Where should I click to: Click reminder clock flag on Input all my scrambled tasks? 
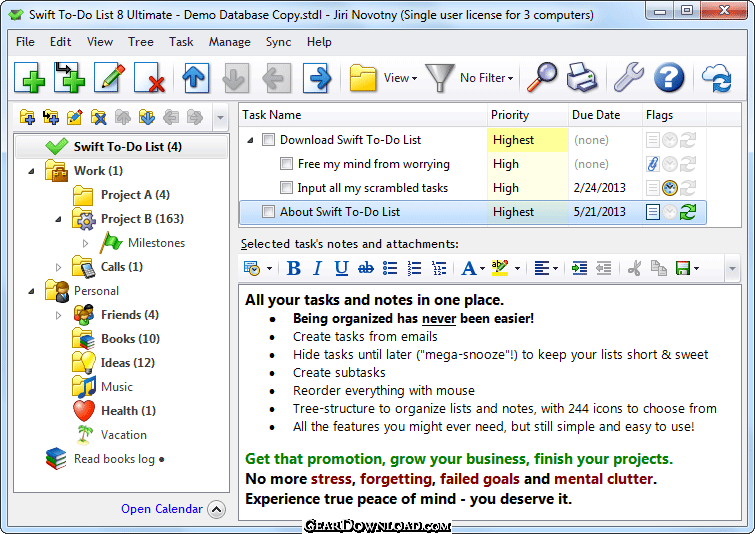pyautogui.click(x=670, y=188)
